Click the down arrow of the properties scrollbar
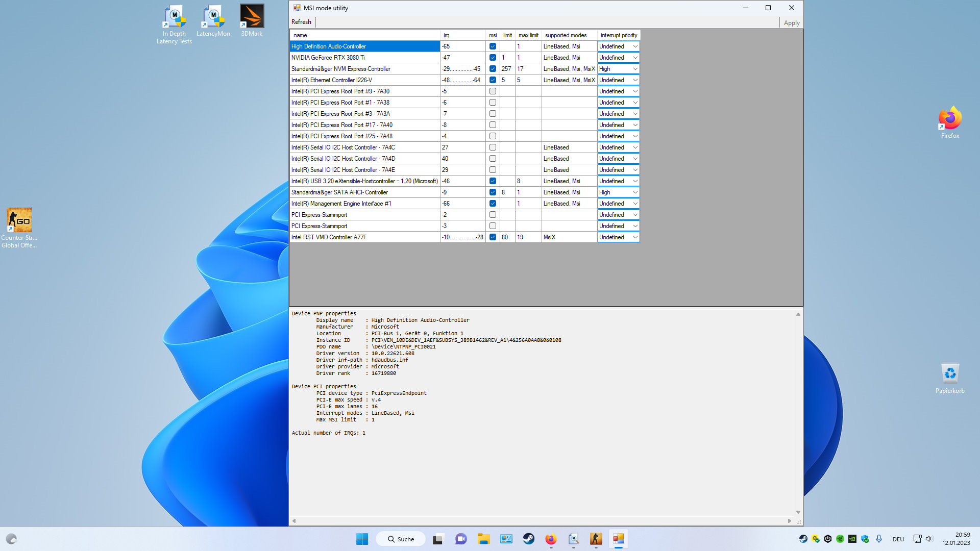980x551 pixels. 798,512
